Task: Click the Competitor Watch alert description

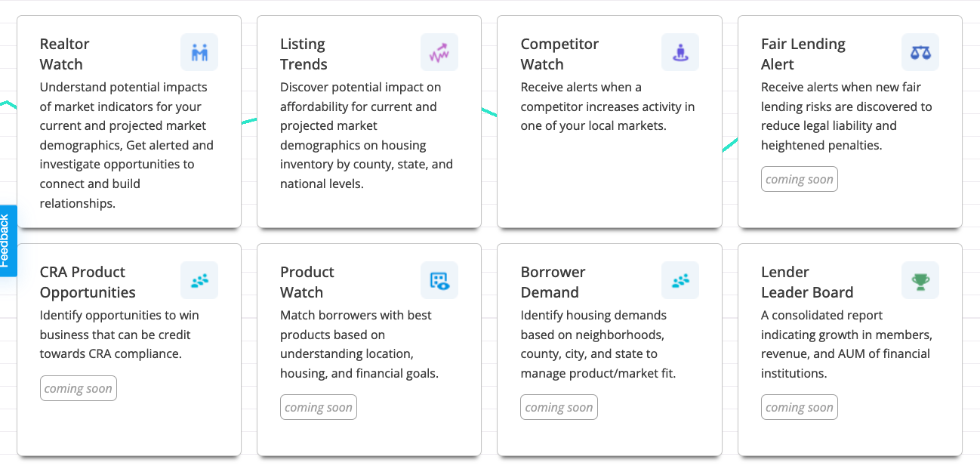Action: [607, 106]
